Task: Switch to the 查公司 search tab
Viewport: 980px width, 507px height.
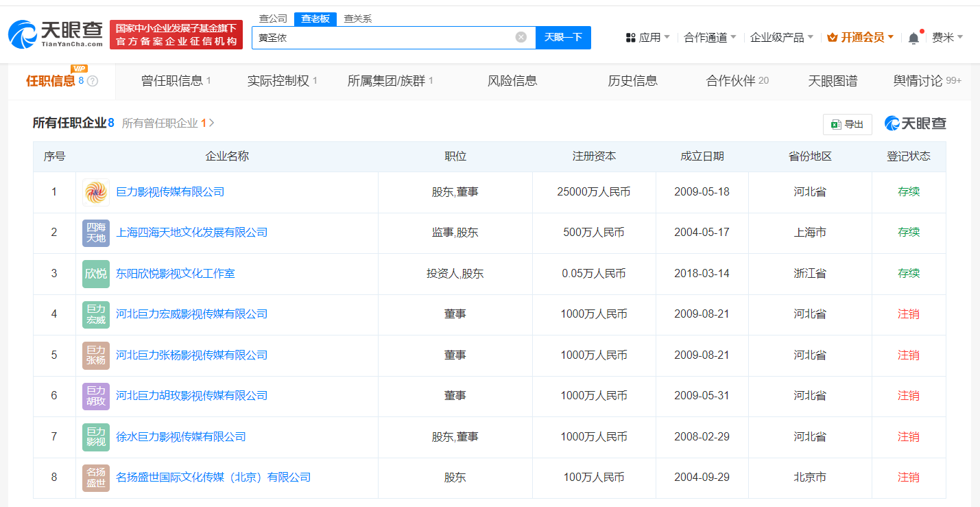Action: coord(273,19)
